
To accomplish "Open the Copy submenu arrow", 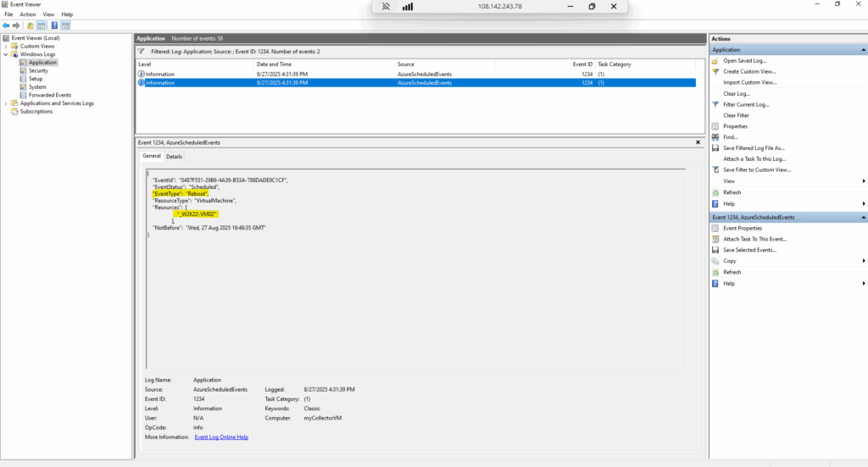I will click(864, 261).
